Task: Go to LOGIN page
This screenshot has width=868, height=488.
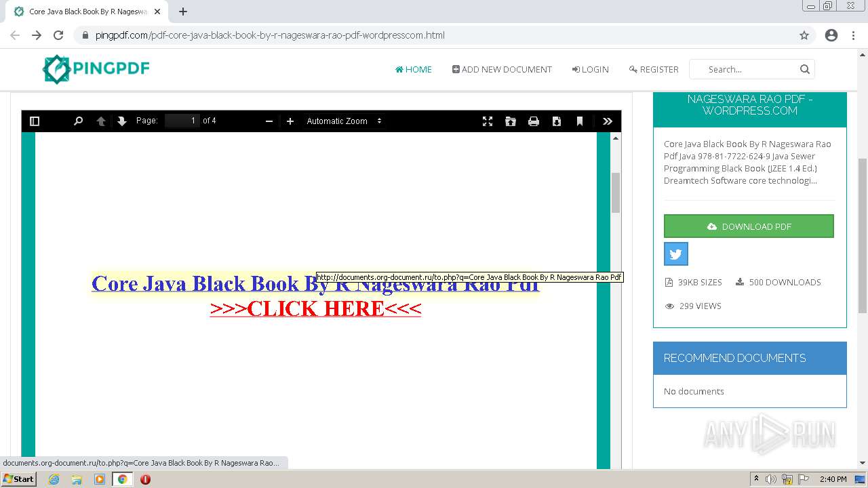Action: coord(590,69)
